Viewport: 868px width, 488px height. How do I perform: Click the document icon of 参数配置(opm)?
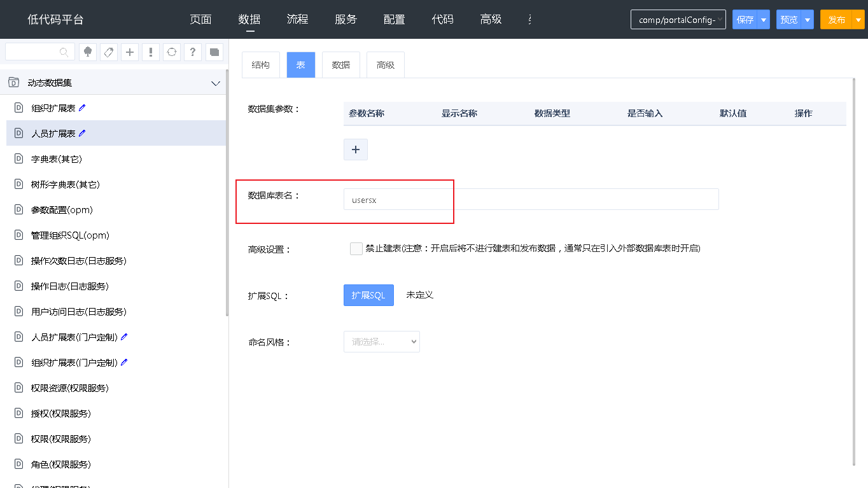pos(18,209)
